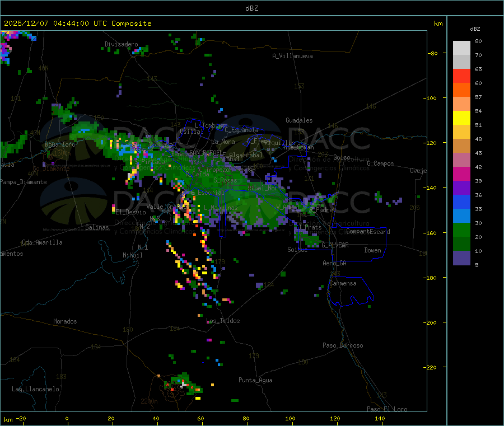Screen dimensions: 504x426
Task: Select the Pampa_Diamante label
Action: point(24,182)
